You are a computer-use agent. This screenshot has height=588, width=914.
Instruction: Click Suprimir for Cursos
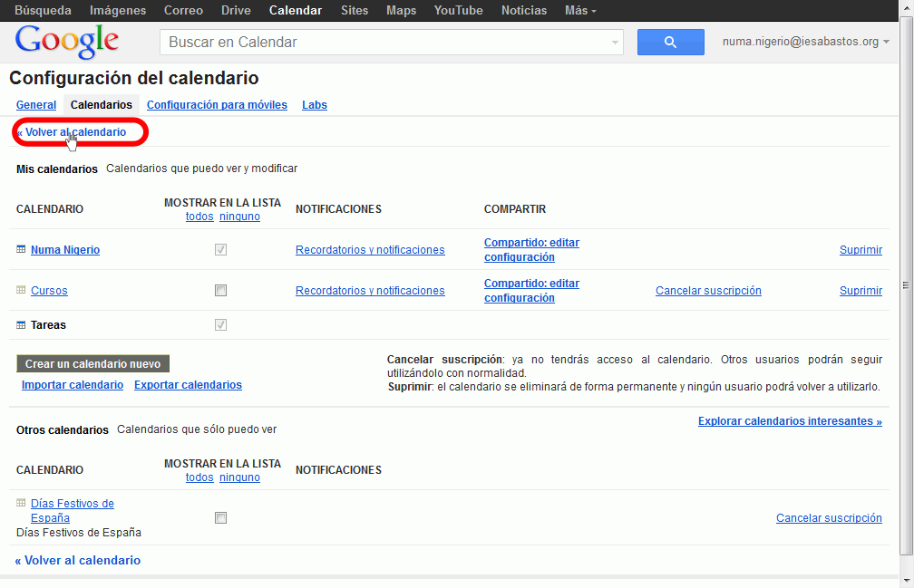tap(861, 291)
